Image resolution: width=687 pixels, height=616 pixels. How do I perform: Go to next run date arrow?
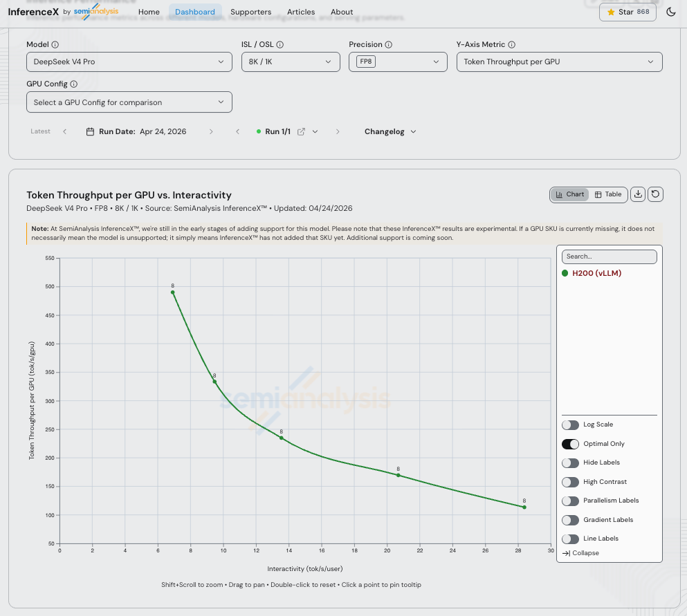211,132
